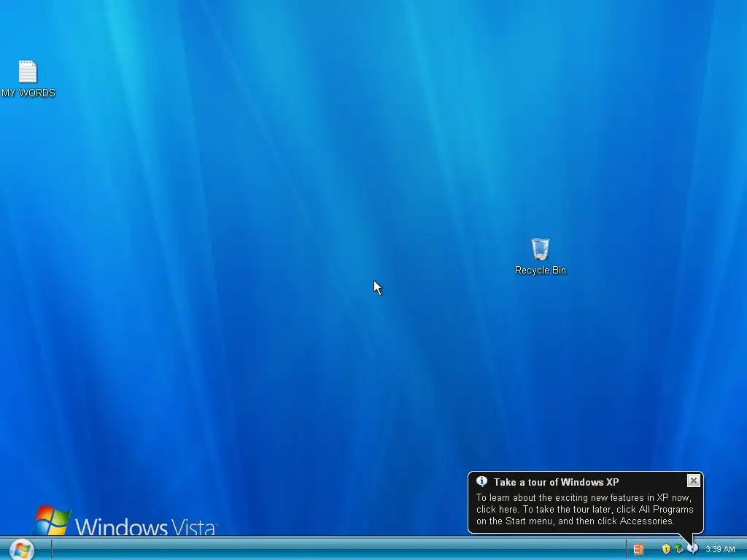Open the yellow security shield tray icon

(x=666, y=549)
